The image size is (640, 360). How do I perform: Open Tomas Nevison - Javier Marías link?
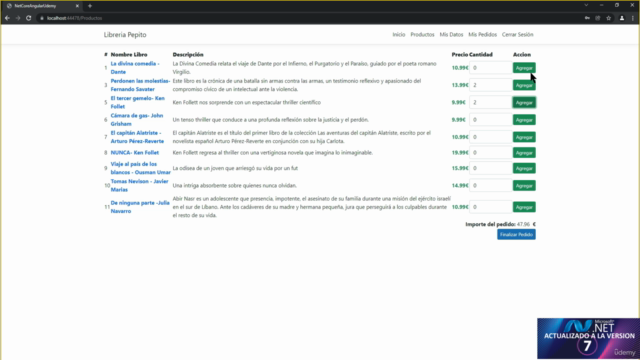(139, 185)
